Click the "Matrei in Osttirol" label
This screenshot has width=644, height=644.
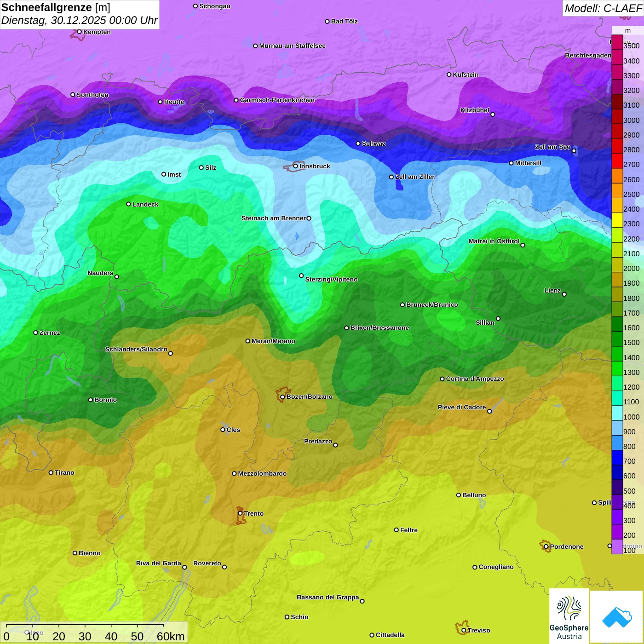(494, 241)
